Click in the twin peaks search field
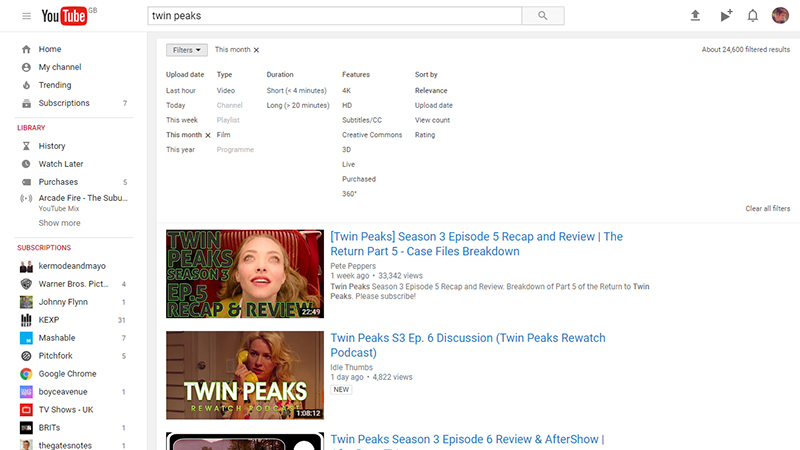The image size is (800, 450). (x=335, y=16)
